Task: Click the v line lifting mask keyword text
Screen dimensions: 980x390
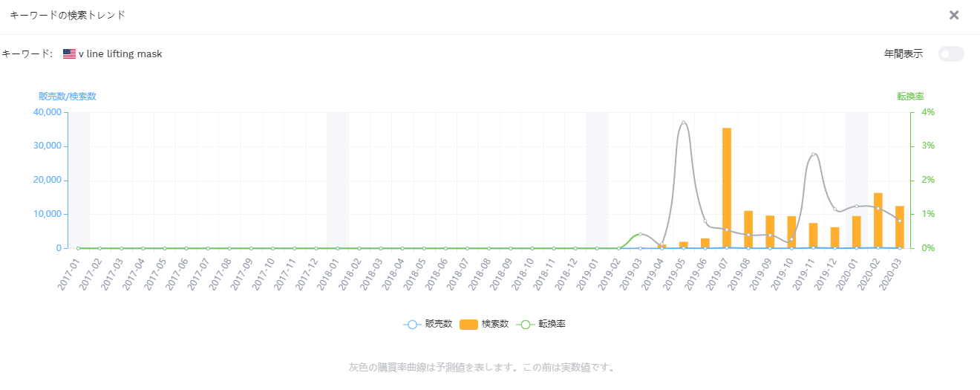Action: tap(120, 54)
